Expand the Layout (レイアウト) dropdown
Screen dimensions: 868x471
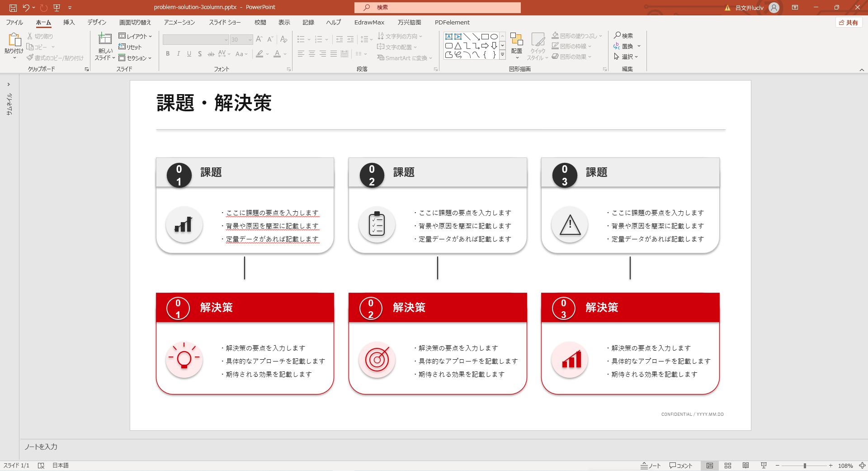coord(135,36)
